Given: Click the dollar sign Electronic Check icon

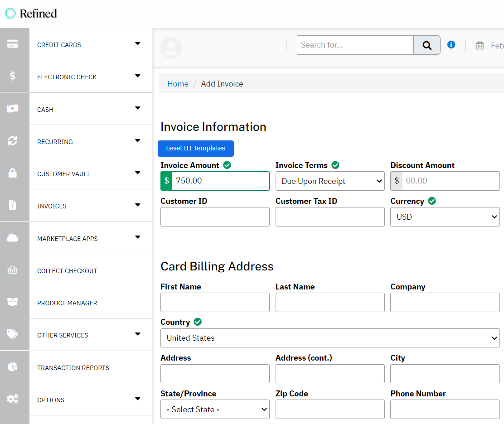Looking at the screenshot, I should click(x=13, y=76).
